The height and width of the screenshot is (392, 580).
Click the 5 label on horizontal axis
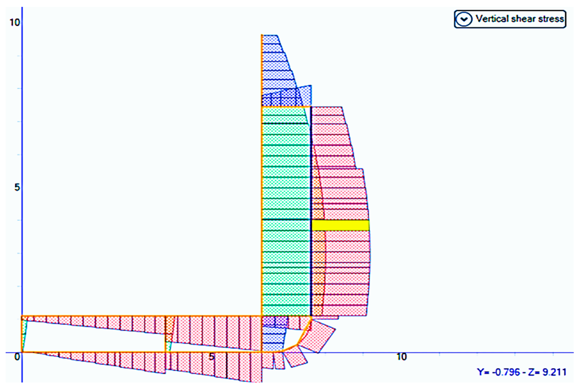coord(211,357)
